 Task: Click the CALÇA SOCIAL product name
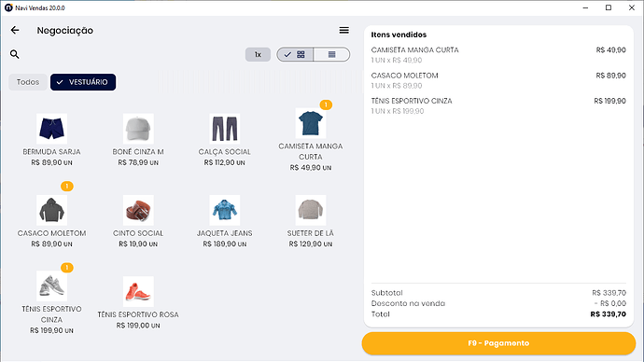click(x=225, y=152)
